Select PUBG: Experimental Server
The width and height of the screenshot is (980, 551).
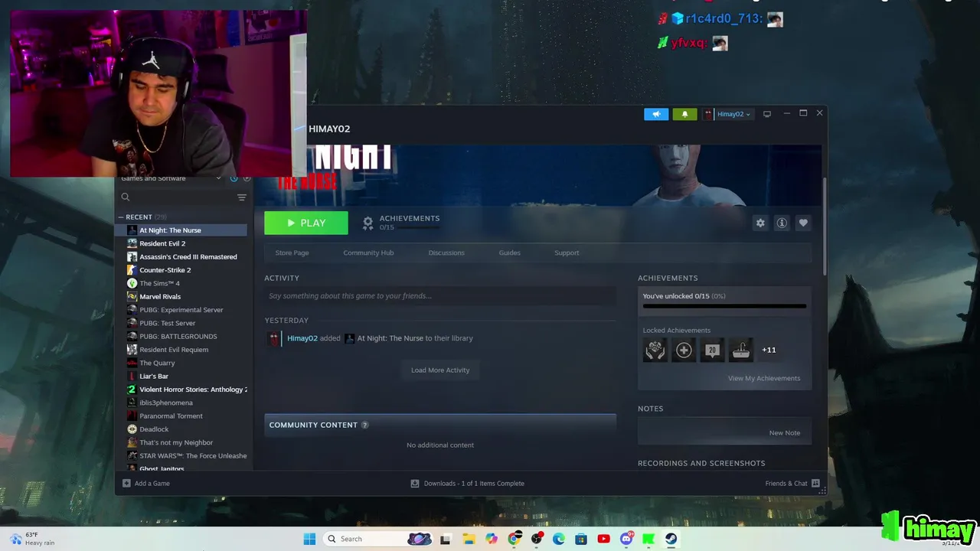pos(181,310)
